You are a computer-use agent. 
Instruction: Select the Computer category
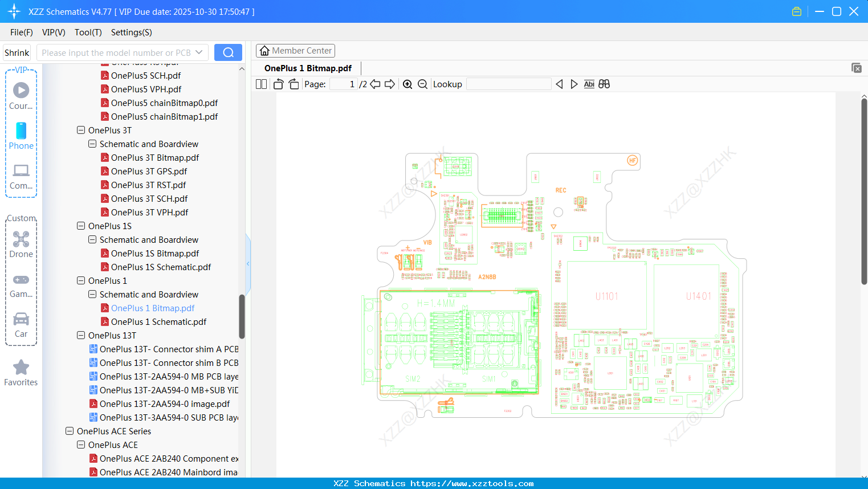[21, 177]
